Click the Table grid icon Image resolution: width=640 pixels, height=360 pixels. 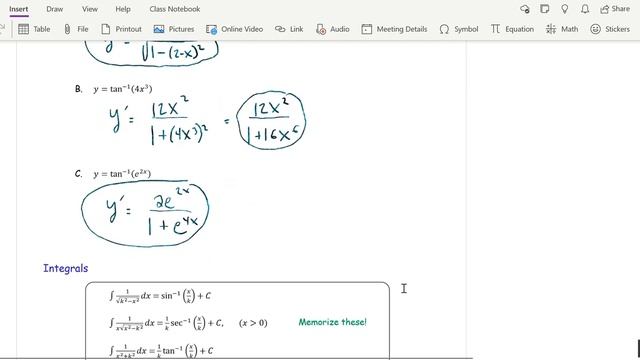pos(23,29)
